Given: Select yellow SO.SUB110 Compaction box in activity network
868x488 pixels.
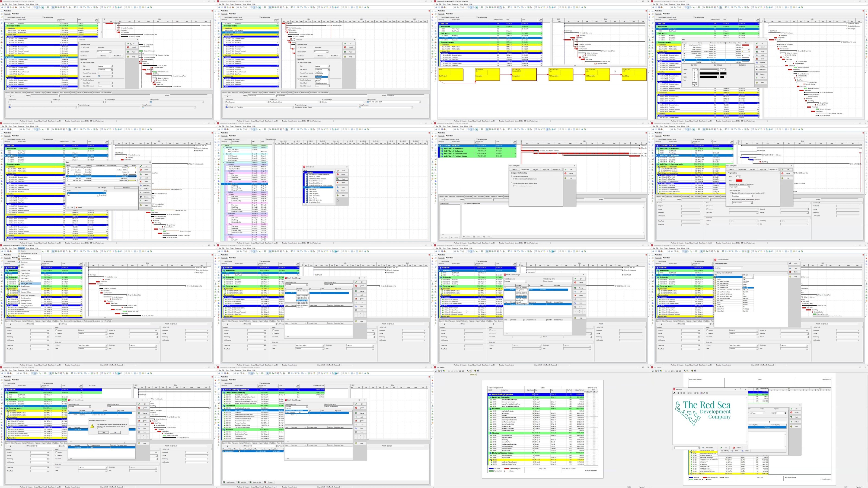Looking at the screenshot, I should point(524,75).
